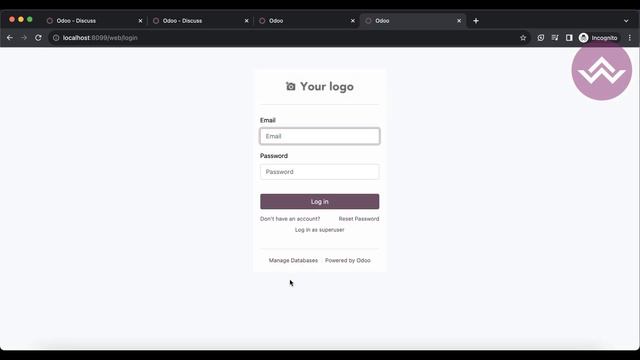Focus the Password input field
Screen dimensions: 640x360
320,172
